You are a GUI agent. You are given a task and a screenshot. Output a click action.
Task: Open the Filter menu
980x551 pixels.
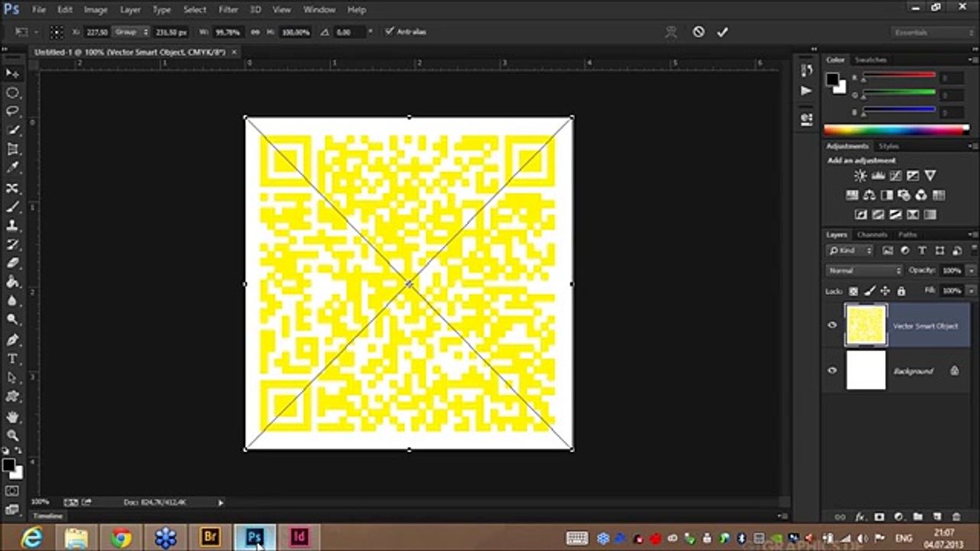coord(228,9)
